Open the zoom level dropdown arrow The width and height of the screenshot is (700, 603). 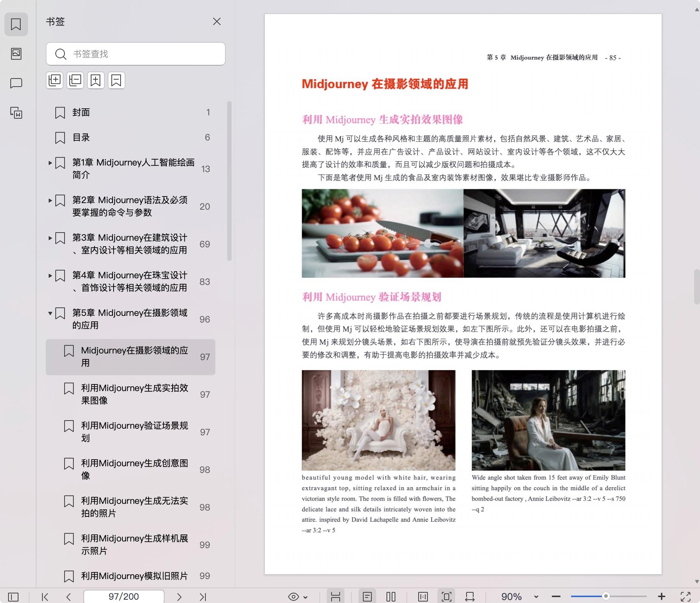pyautogui.click(x=536, y=597)
